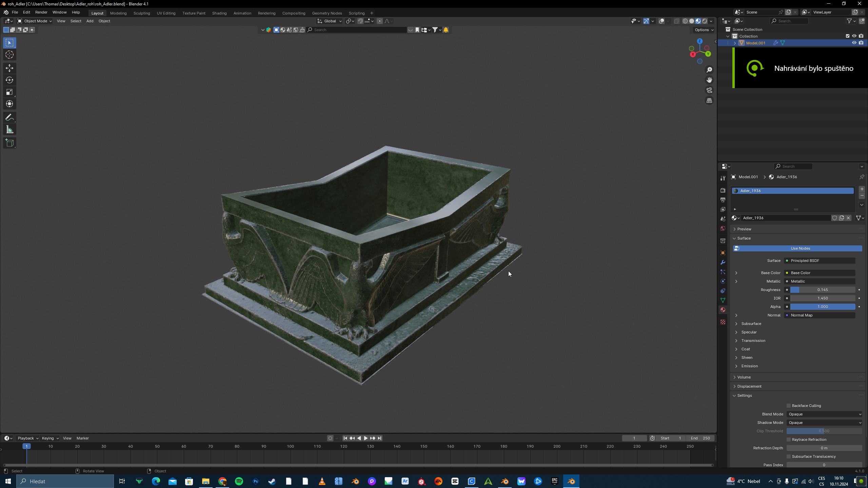Open the Modifiers properties tab

click(x=723, y=262)
